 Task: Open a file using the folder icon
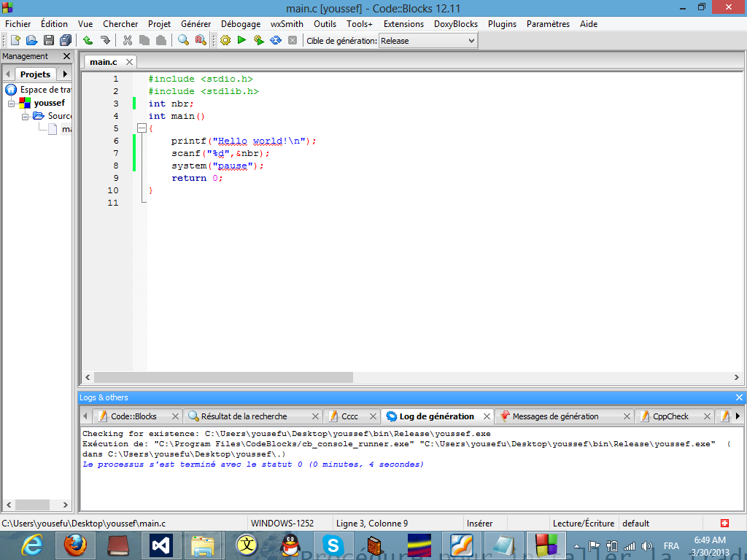[x=32, y=41]
